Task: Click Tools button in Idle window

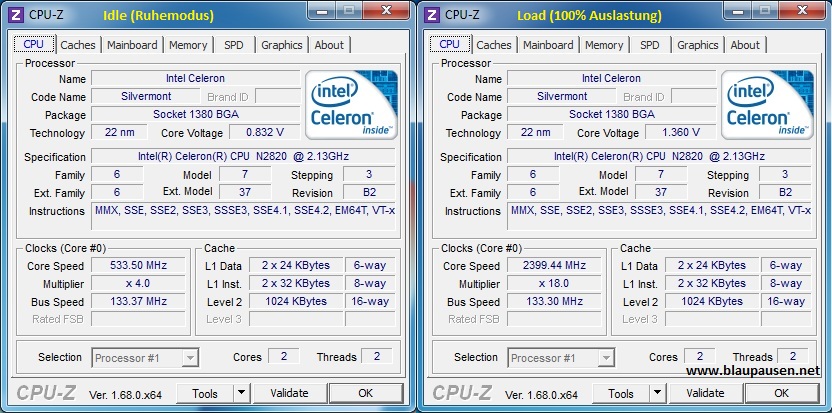Action: [x=205, y=393]
